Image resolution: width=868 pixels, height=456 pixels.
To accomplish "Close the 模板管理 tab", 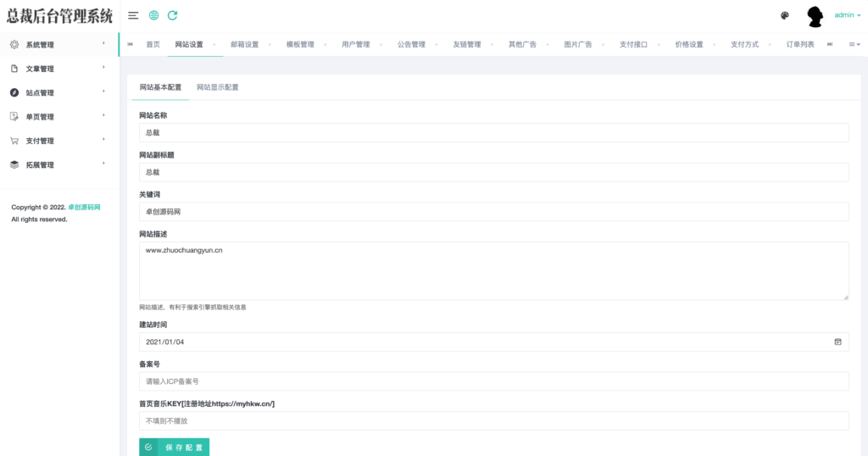I will click(325, 44).
